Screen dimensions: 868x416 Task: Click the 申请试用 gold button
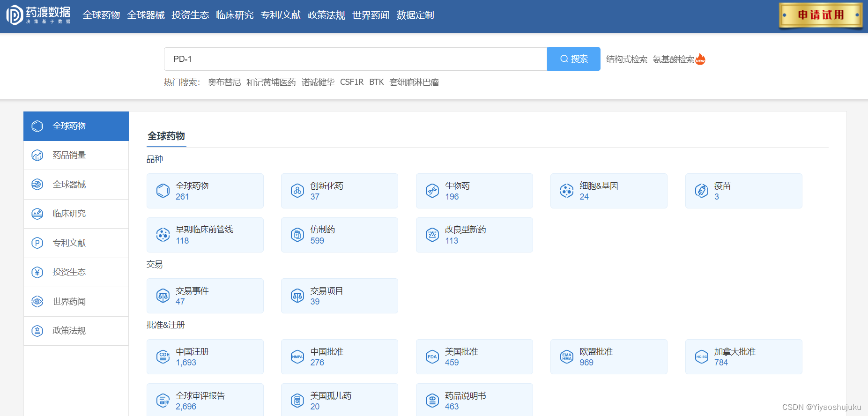click(x=821, y=15)
